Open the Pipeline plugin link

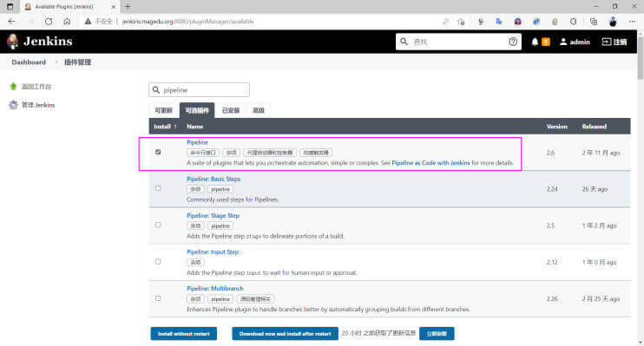[x=198, y=142]
